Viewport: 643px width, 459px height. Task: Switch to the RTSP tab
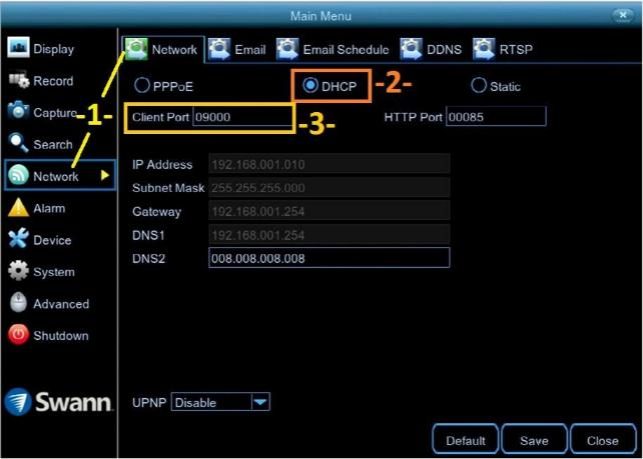click(x=505, y=49)
